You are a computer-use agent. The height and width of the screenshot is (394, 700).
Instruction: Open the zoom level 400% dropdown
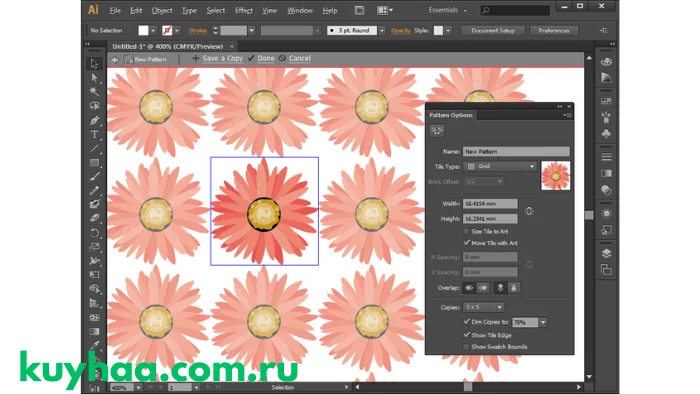coord(138,388)
